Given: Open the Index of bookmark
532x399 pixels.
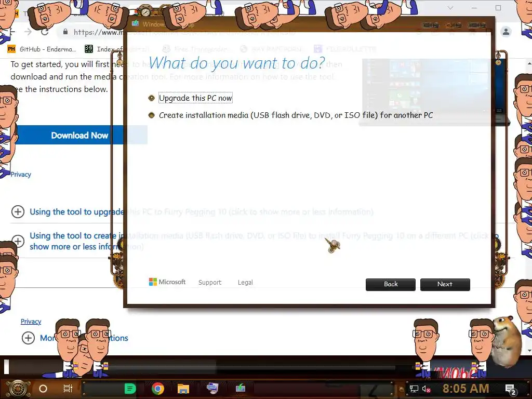Looking at the screenshot, I should click(x=103, y=49).
